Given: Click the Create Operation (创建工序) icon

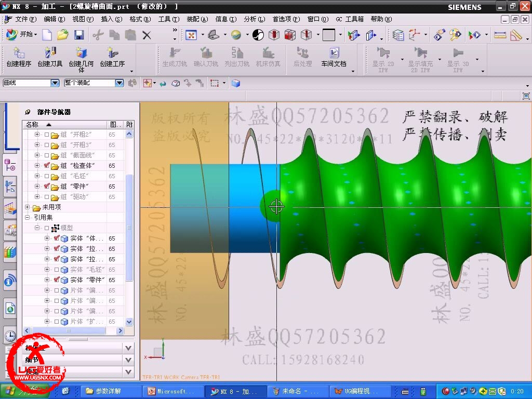Looking at the screenshot, I should pos(112,53).
